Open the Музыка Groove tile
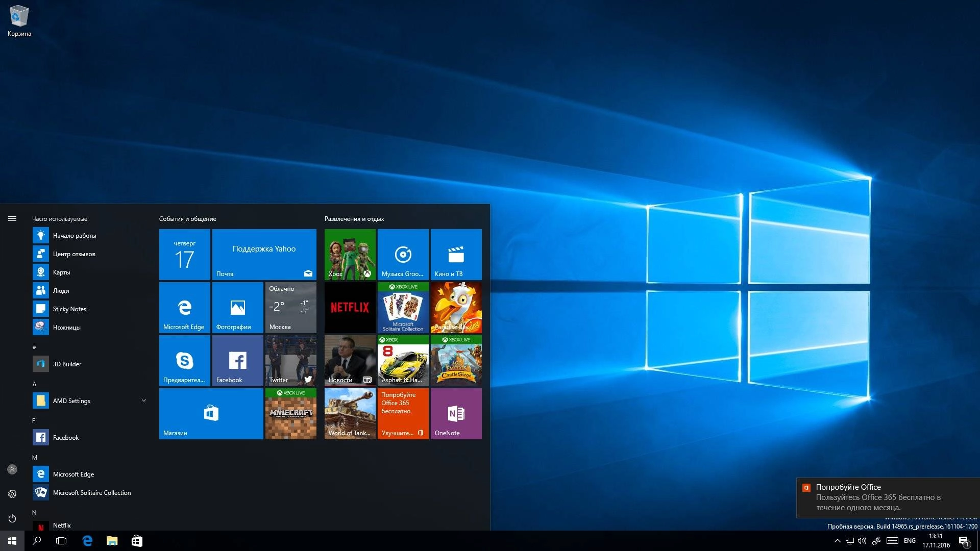The height and width of the screenshot is (551, 980). 403,255
